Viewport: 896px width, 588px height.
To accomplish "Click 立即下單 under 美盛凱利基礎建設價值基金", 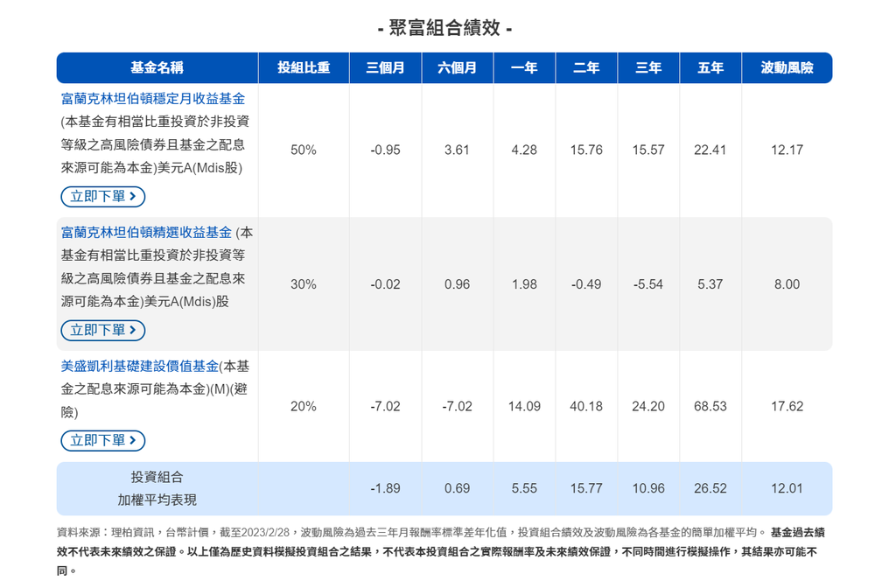I will click(x=103, y=441).
